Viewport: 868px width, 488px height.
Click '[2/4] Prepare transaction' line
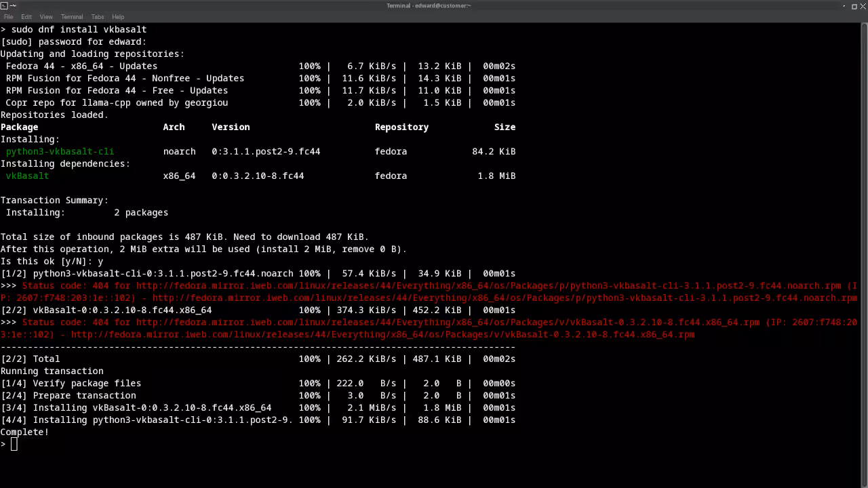tap(258, 395)
